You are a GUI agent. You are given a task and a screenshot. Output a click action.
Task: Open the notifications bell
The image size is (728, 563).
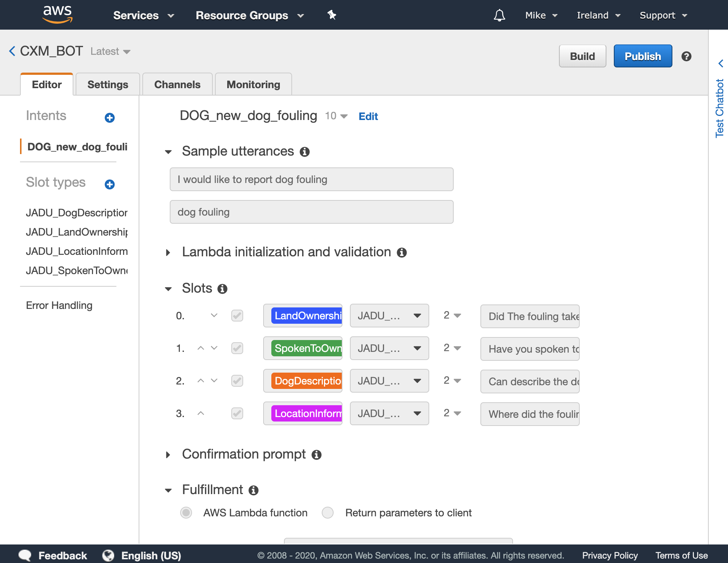tap(499, 15)
